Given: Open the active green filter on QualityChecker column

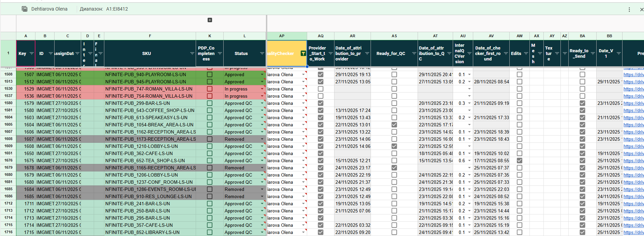Looking at the screenshot, I should click(303, 53).
